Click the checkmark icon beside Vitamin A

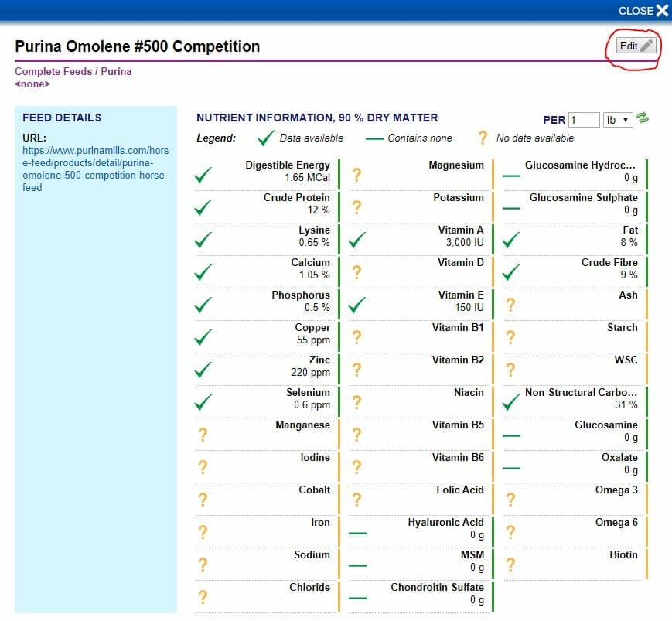(x=356, y=241)
